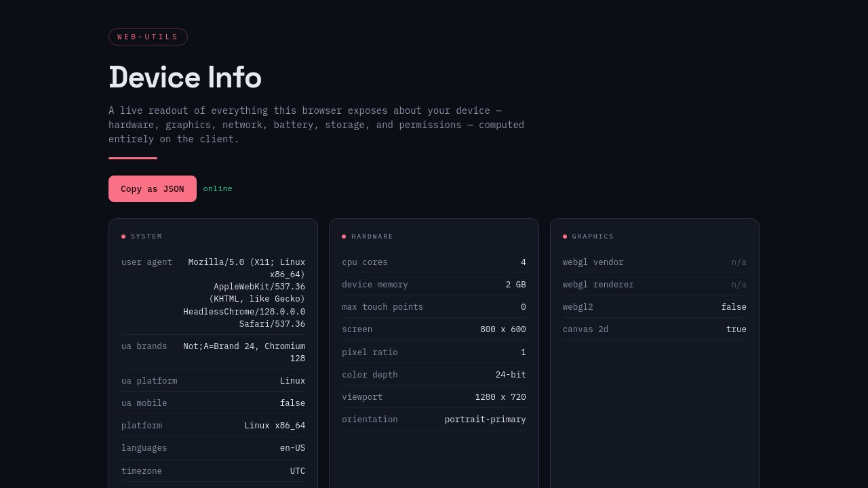The image size is (868, 488).
Task: Click the 'ua brands' row label
Action: coord(144,346)
